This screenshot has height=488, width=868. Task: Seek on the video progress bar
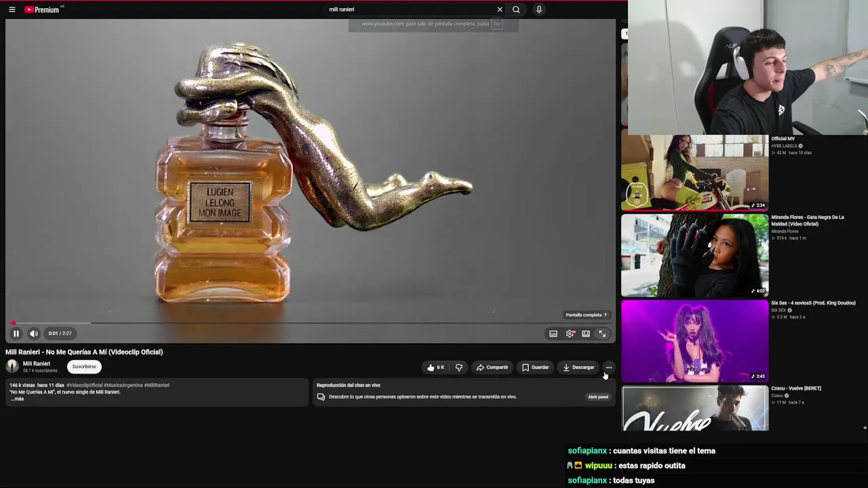pos(310,323)
